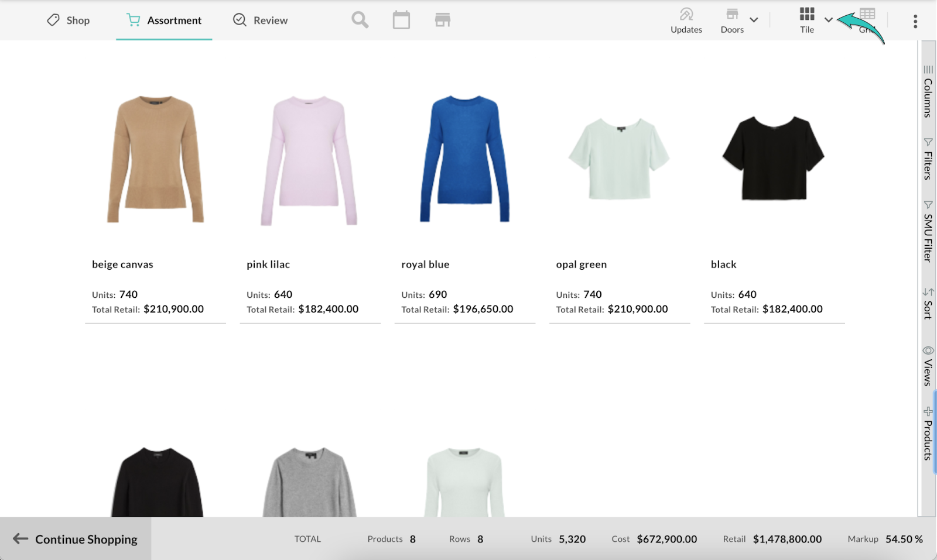Click the Continue Shopping button
Screen dimensions: 937x560
coord(76,539)
